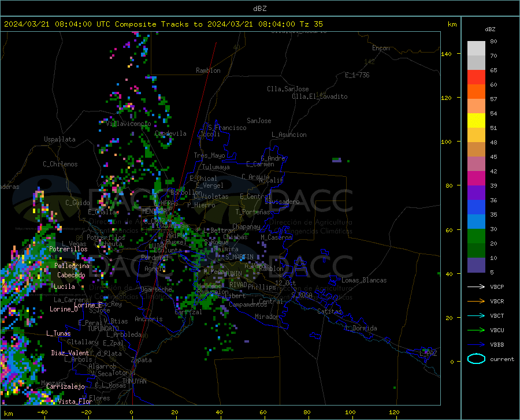Click the cyan VBCT arrow legend icon

tap(476, 315)
